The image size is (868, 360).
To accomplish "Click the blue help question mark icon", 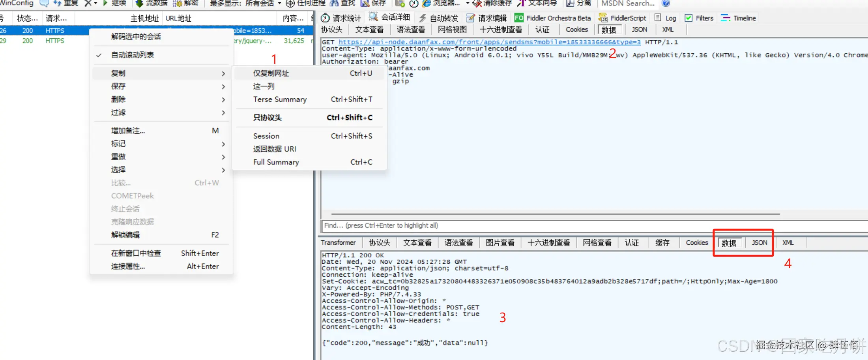I will 666,3.
